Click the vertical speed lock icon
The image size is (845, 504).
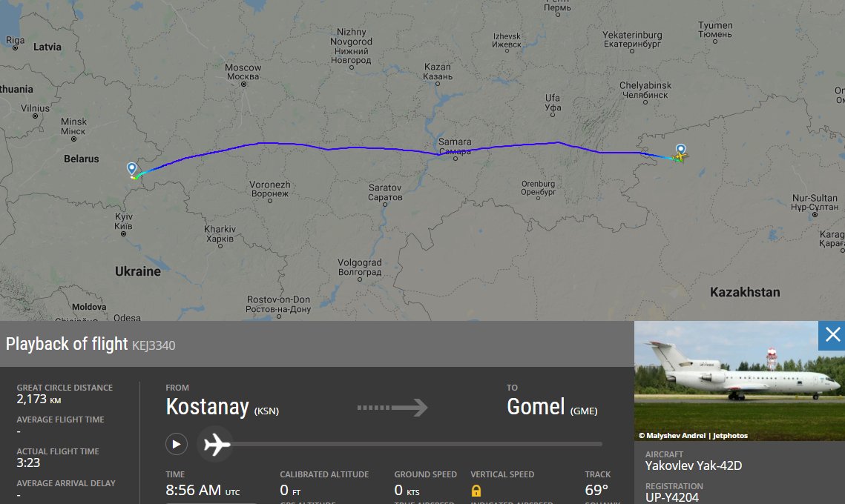coord(476,491)
